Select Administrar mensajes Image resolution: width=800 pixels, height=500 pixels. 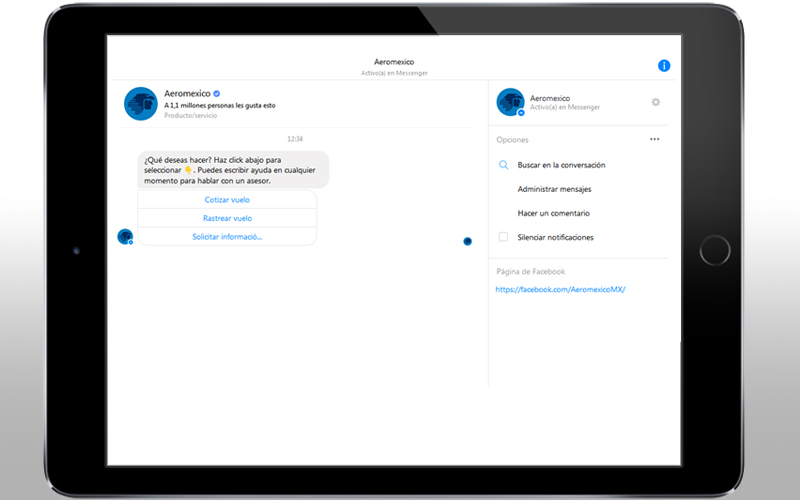pos(555,189)
